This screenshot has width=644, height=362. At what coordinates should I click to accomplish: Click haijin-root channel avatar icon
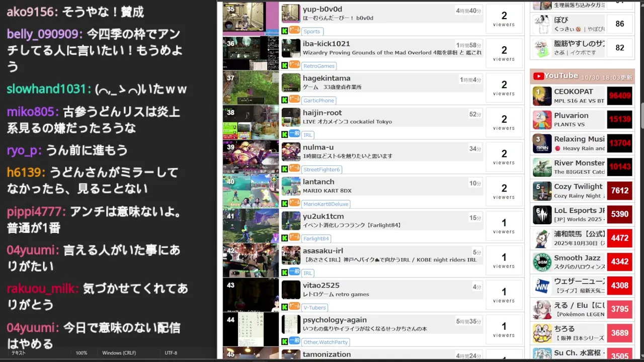click(291, 117)
